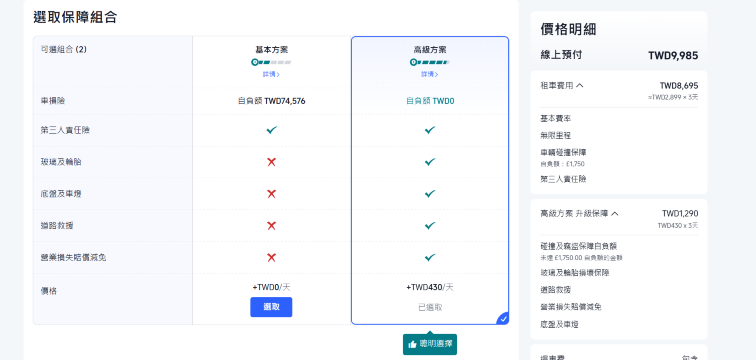The image size is (756, 360).
Task: Click the TWD1,290 upgrade amount
Action: pyautogui.click(x=680, y=213)
